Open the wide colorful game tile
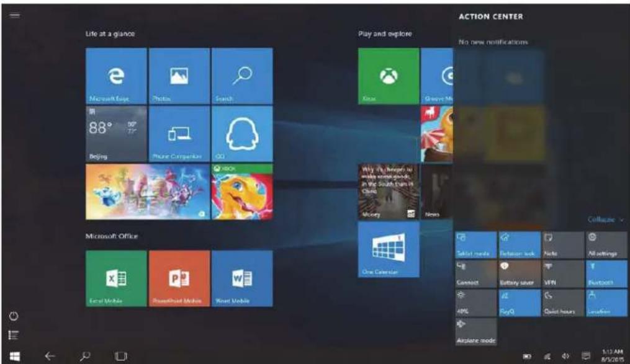The height and width of the screenshot is (364, 630). pyautogui.click(x=148, y=192)
